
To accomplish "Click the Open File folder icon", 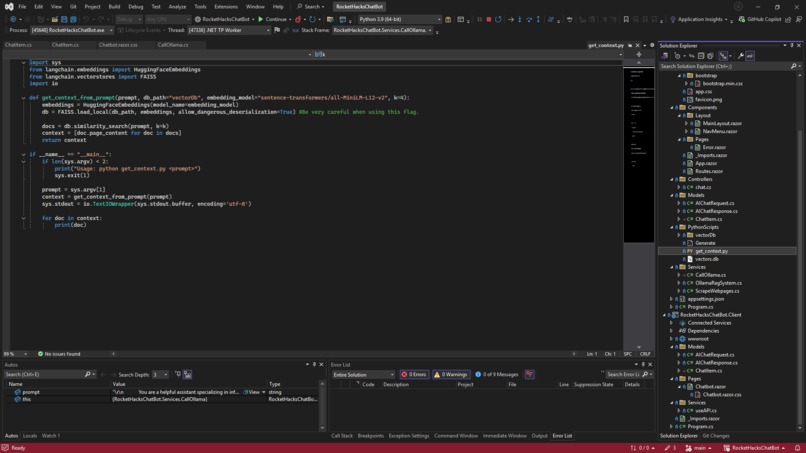I will tap(54, 19).
